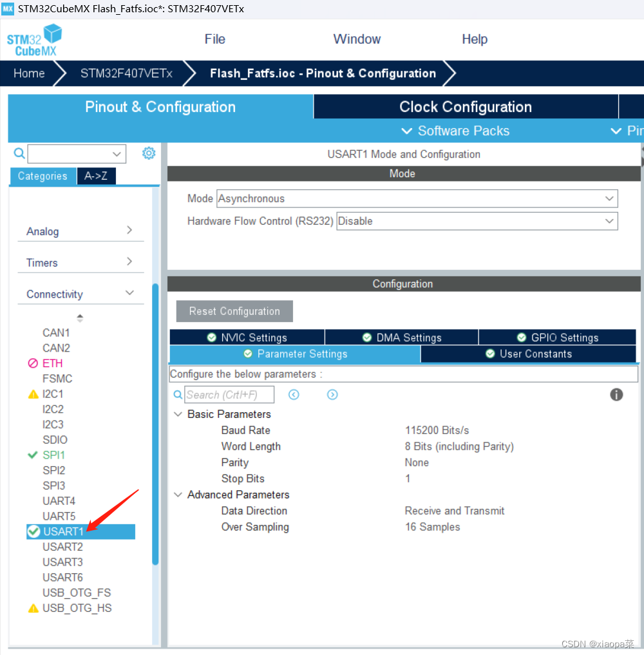Select USART3 peripheral
Screen dimensions: 644x655
point(62,562)
